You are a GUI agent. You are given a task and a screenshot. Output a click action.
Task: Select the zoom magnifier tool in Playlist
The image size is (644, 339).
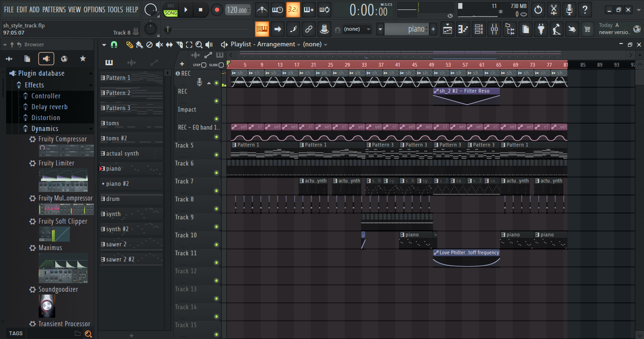click(x=199, y=44)
